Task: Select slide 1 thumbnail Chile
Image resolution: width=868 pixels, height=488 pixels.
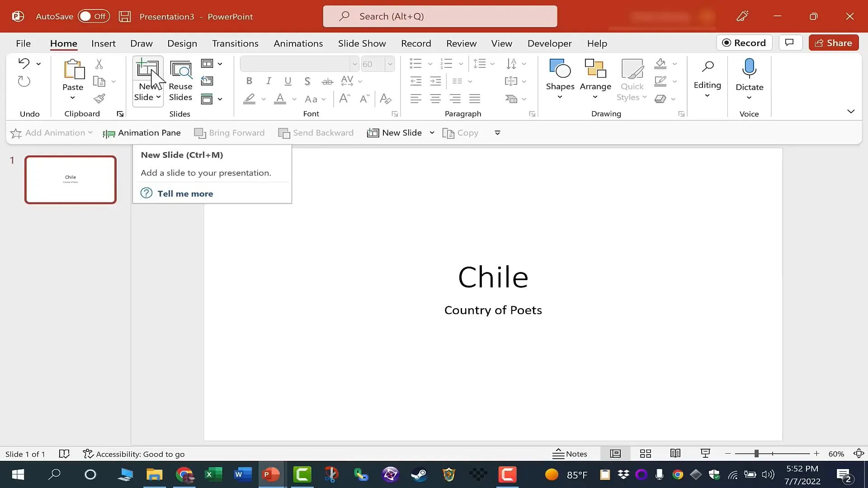Action: point(71,180)
